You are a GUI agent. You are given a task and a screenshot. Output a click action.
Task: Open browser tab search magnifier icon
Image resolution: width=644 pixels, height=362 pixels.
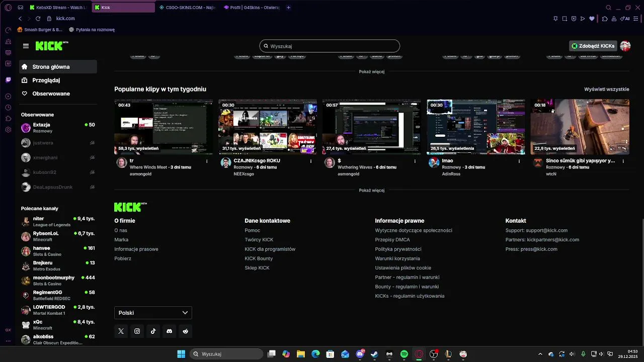[x=608, y=8]
